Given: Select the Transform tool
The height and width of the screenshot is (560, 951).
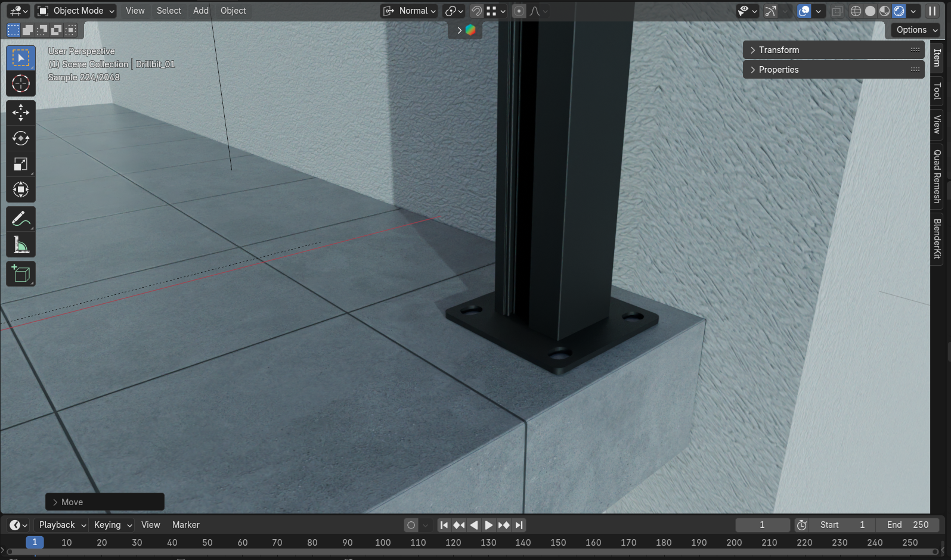Looking at the screenshot, I should [21, 190].
